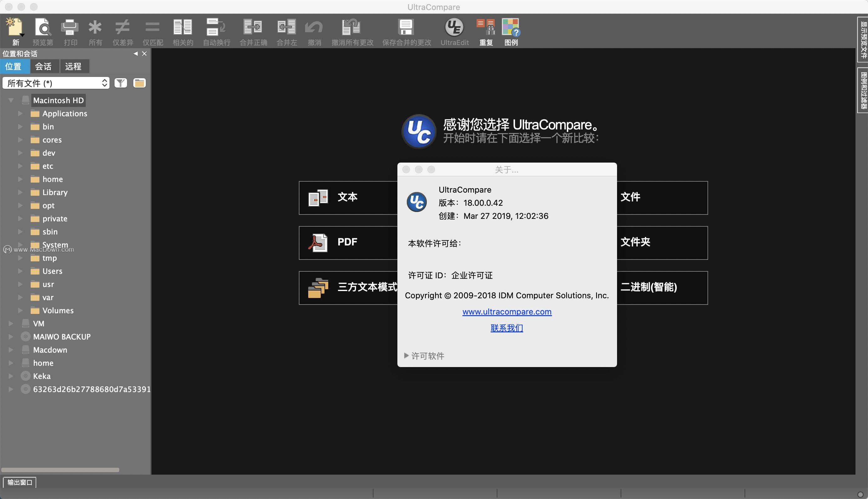Expand the Users folder arrow
Viewport: 868px width, 499px height.
[x=20, y=271]
